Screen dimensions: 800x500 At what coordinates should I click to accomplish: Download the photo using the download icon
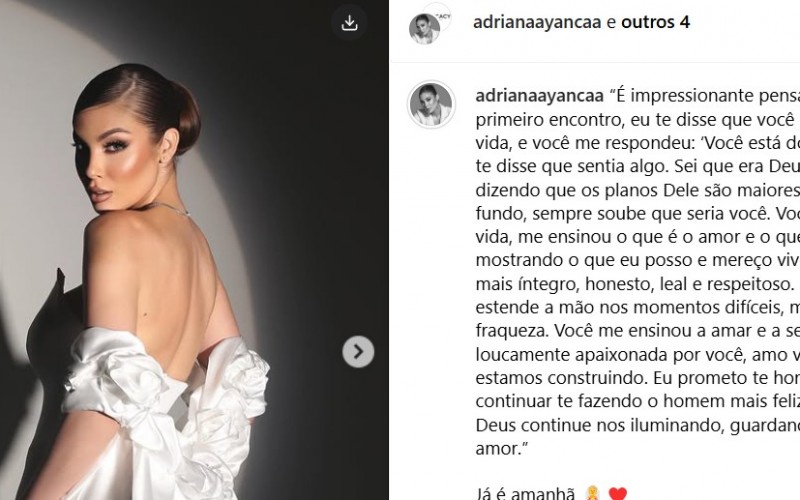[x=349, y=23]
